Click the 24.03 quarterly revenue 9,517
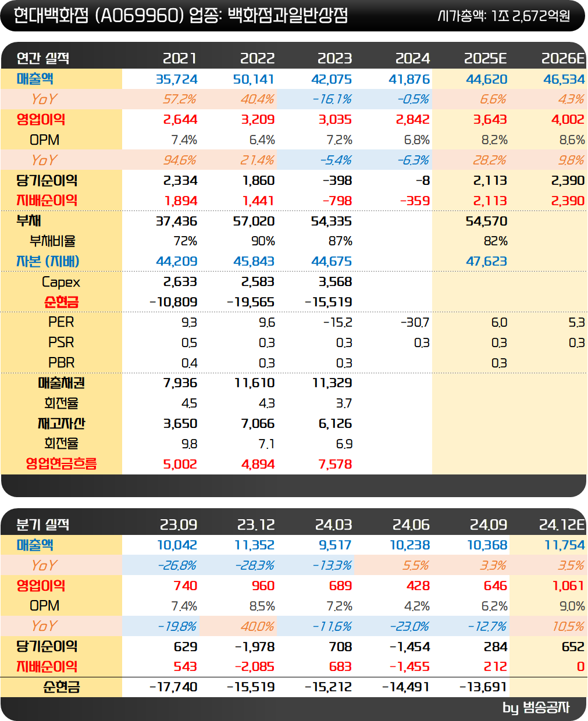This screenshot has height=721, width=588. pyautogui.click(x=335, y=545)
